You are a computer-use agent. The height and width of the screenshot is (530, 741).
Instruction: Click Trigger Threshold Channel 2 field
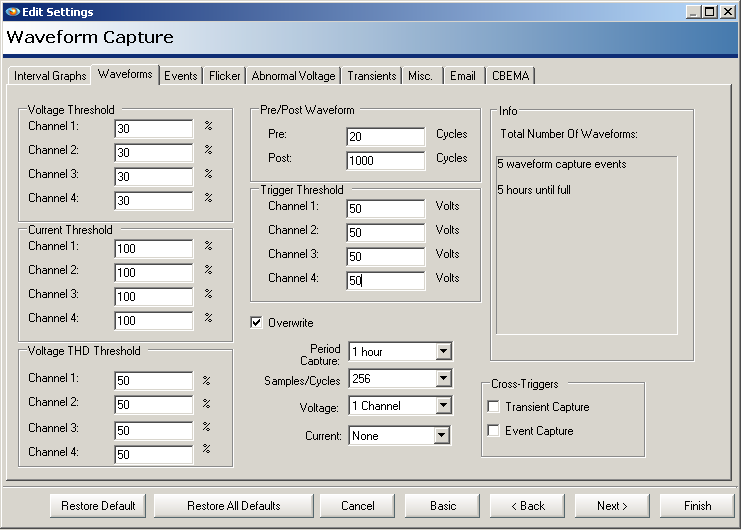coord(386,232)
